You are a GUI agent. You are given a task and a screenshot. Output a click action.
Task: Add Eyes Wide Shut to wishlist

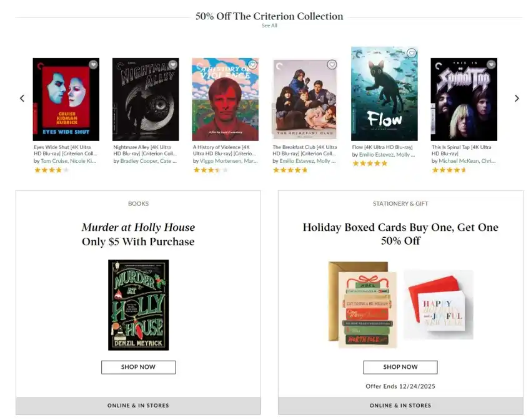coord(93,64)
